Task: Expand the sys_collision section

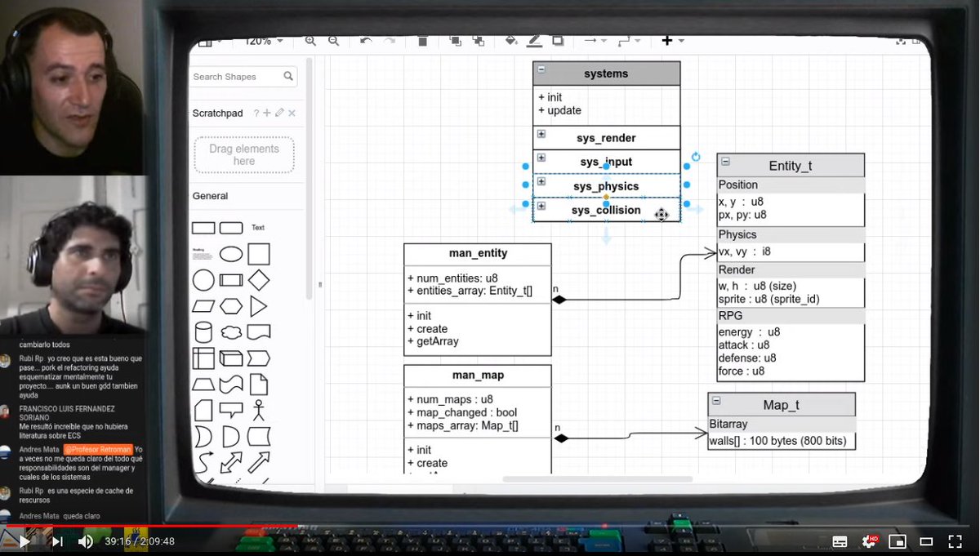Action: [541, 205]
